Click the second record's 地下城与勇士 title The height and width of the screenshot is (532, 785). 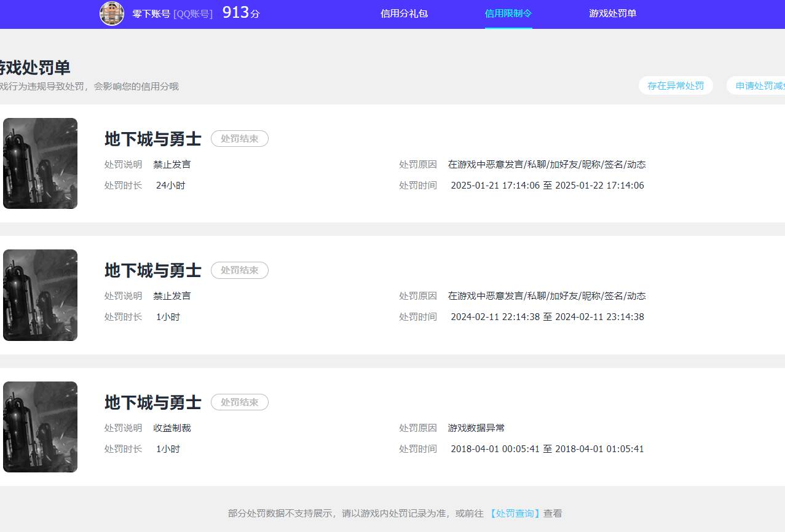tap(152, 270)
